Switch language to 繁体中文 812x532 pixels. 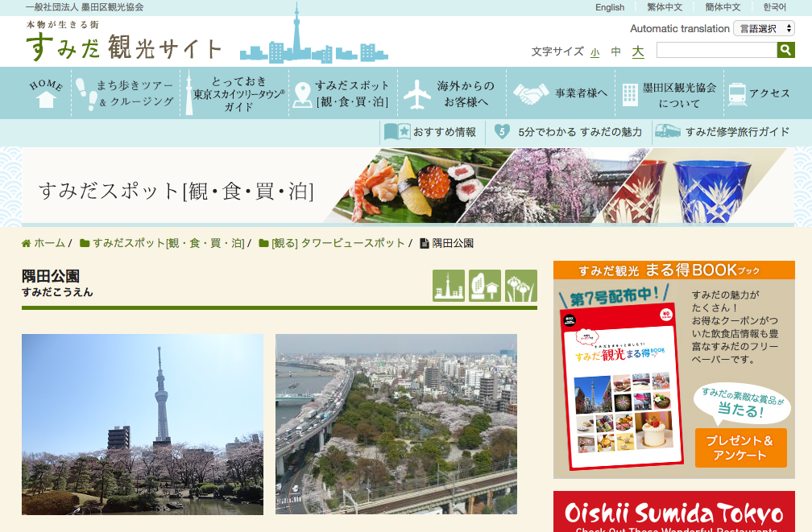pyautogui.click(x=665, y=7)
